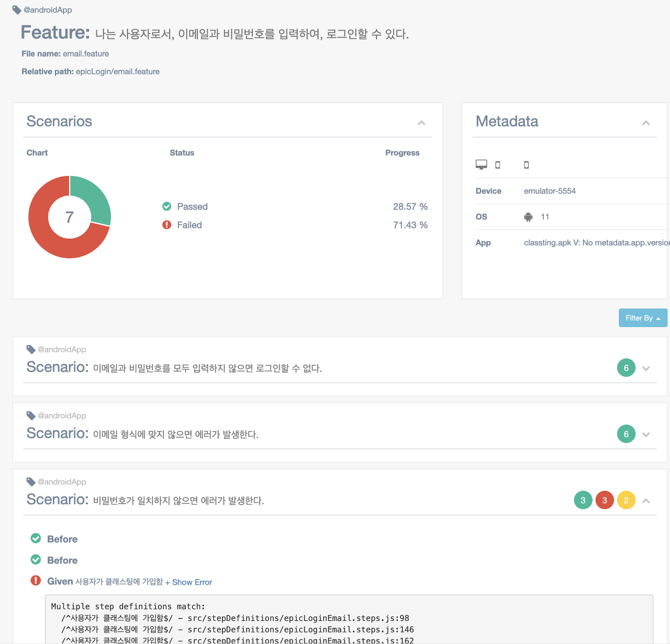Image resolution: width=670 pixels, height=644 pixels.
Task: Select the desktop device icon in Metadata
Action: (x=481, y=164)
